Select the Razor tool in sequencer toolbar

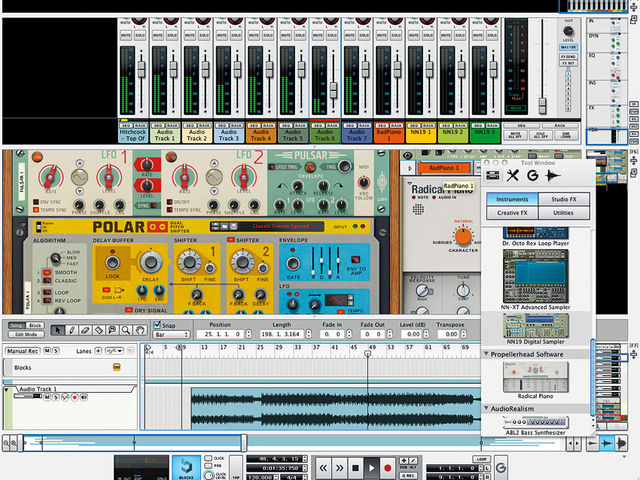tap(99, 330)
